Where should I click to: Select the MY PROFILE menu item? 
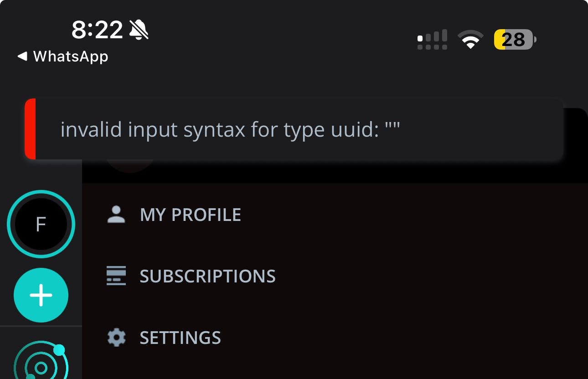pyautogui.click(x=190, y=215)
